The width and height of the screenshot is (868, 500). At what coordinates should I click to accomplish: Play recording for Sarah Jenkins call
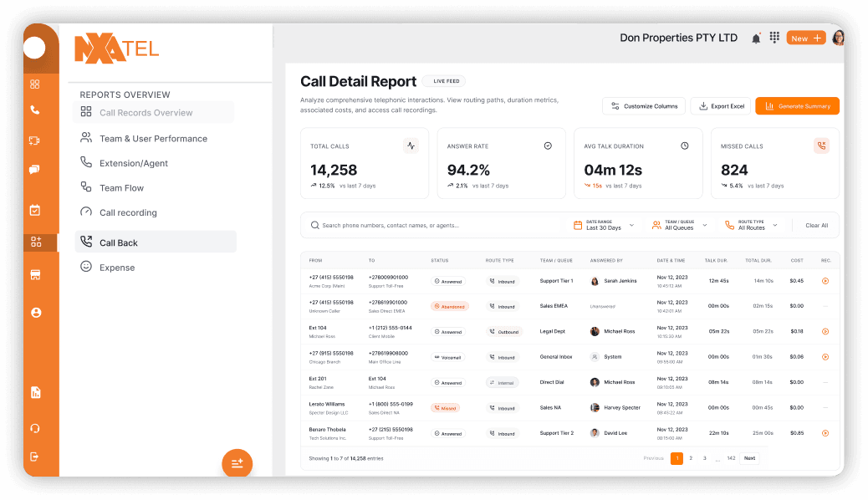[x=825, y=281]
